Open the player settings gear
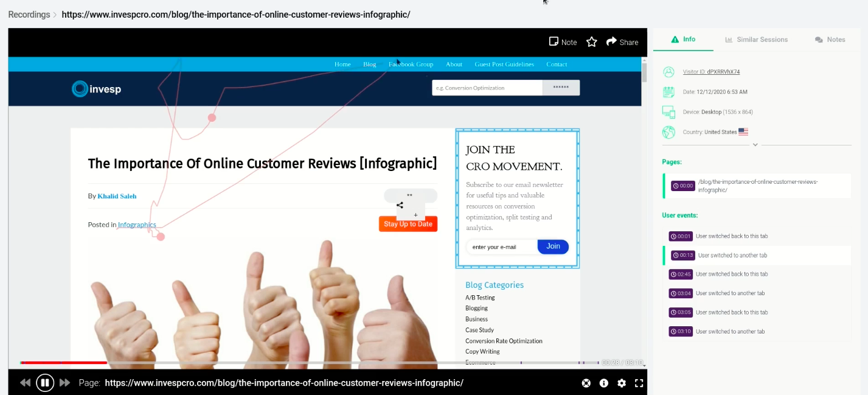Viewport: 868px width, 395px height. pyautogui.click(x=621, y=383)
